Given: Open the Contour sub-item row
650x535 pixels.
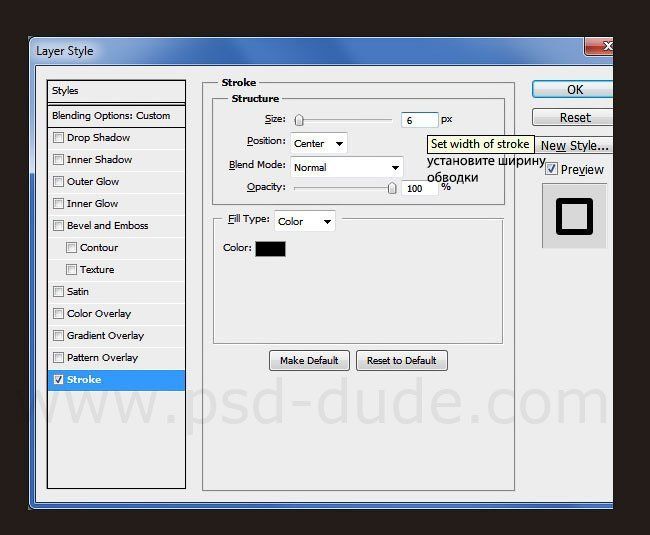Looking at the screenshot, I should point(116,247).
